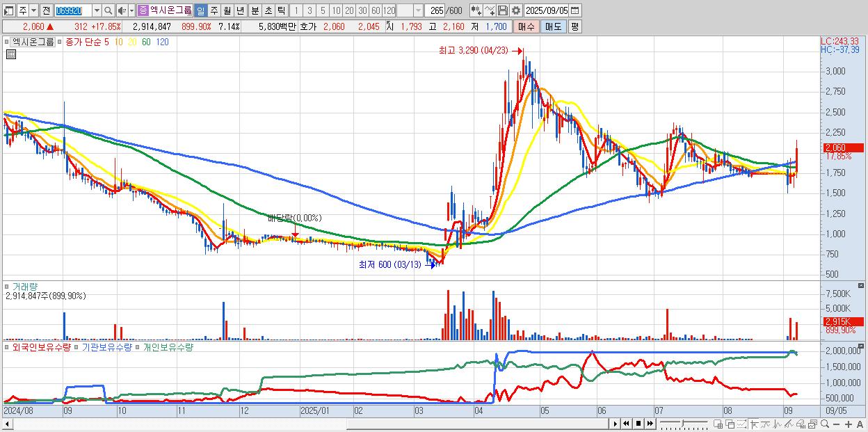Click the stock search magnifier icon
868x432 pixels.
(108, 10)
